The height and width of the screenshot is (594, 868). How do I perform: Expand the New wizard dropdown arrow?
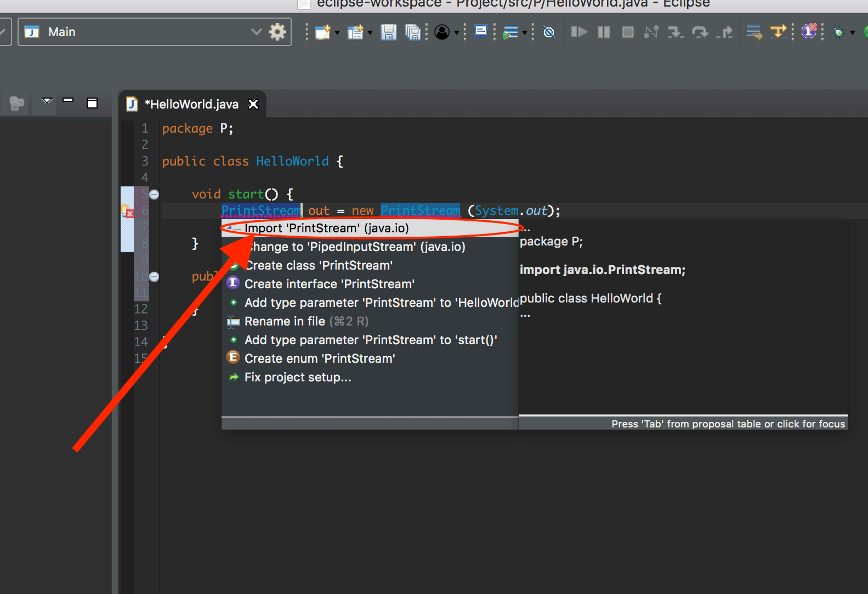coord(337,33)
